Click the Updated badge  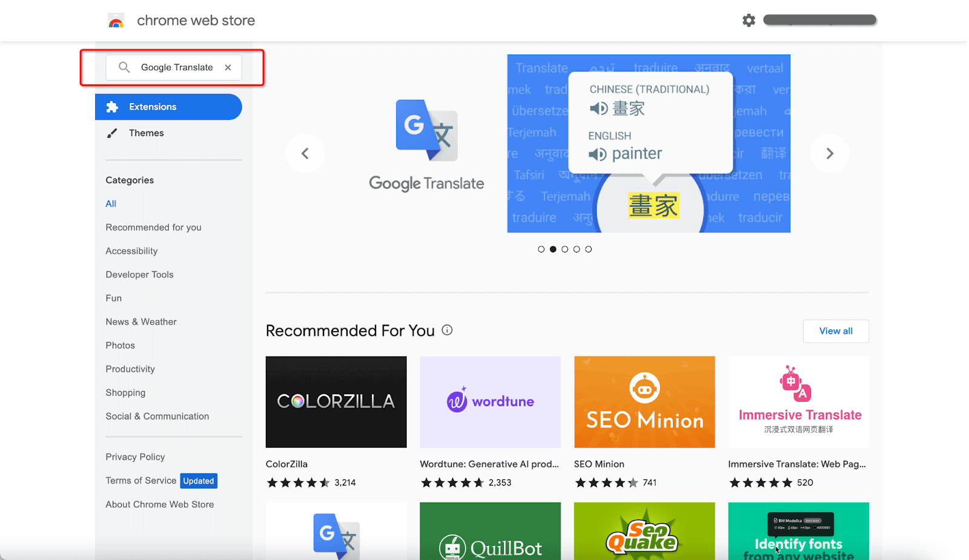point(199,481)
